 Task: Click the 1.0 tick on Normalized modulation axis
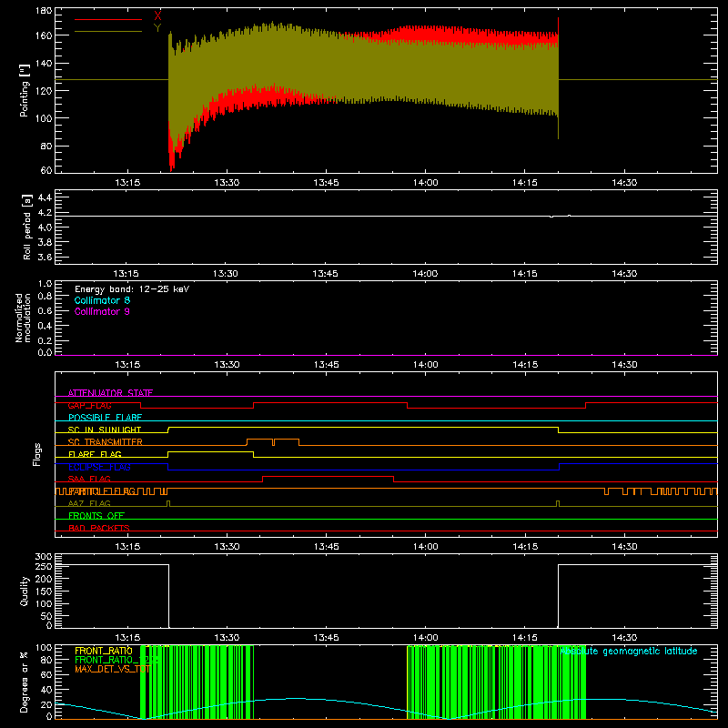(x=45, y=284)
